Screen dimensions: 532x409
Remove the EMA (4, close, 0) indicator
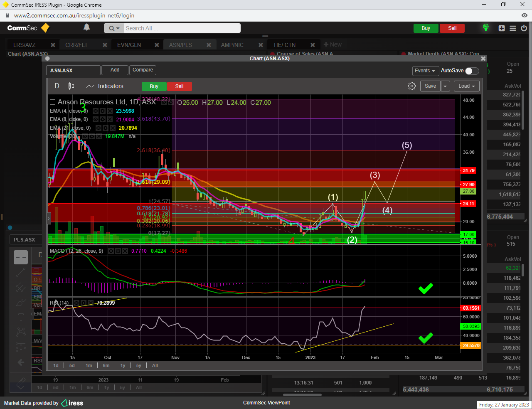(110, 111)
